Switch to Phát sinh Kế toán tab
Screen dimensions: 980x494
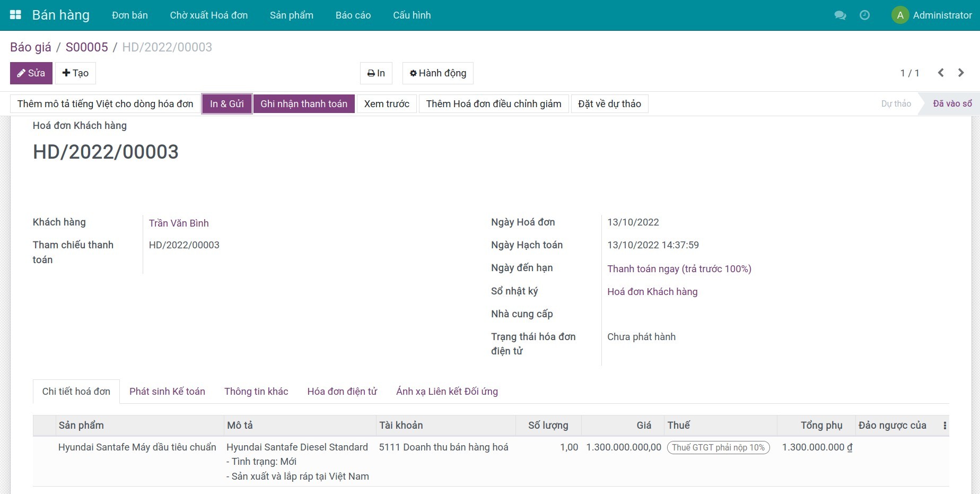[x=167, y=392]
